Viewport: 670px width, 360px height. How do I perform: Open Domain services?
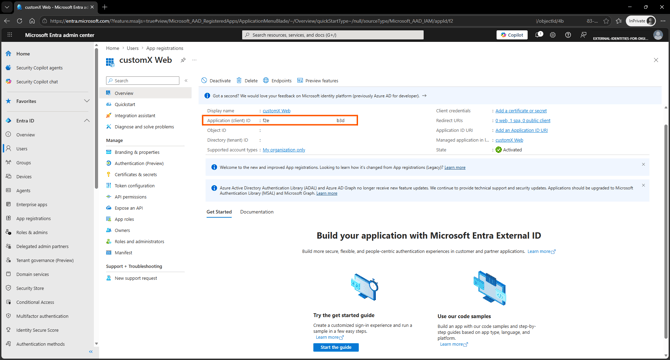[x=32, y=275]
